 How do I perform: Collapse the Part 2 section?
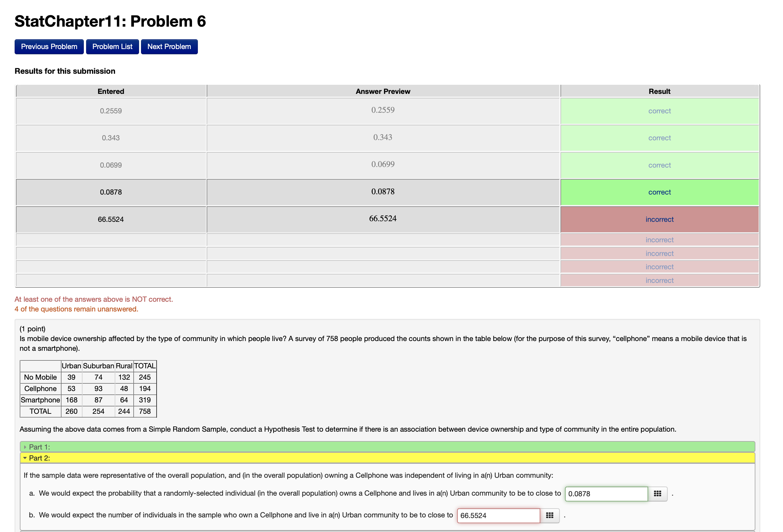[39, 458]
